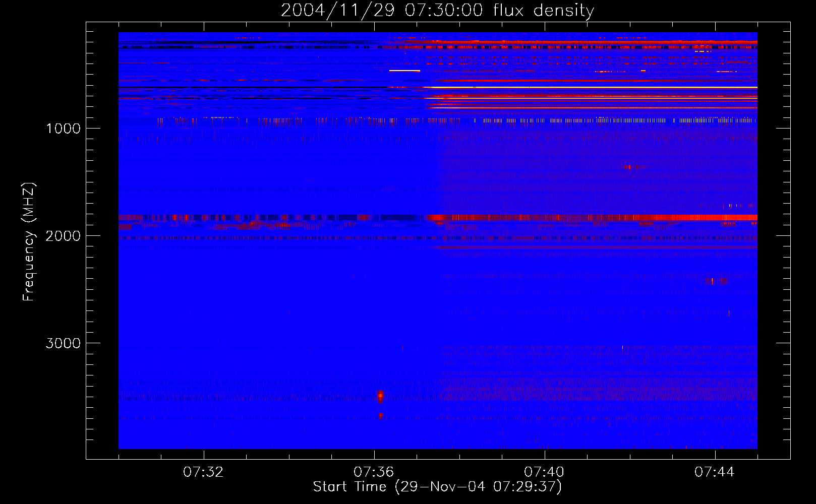Select the 3000 frequency tick label
816x504 pixels.
[x=63, y=343]
